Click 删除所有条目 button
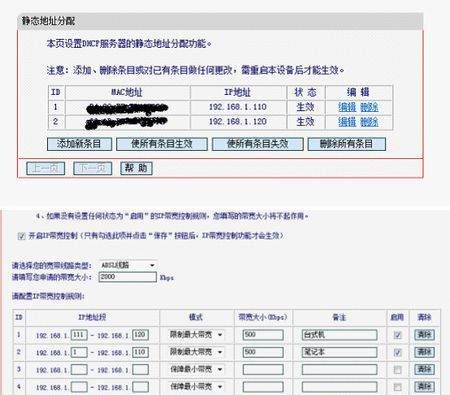The image size is (450, 395). coord(347,144)
